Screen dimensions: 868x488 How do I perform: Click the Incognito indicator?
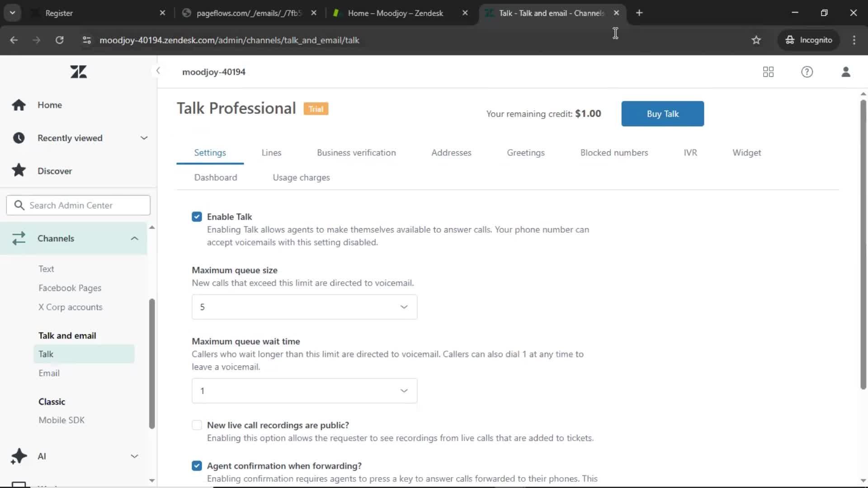pyautogui.click(x=809, y=40)
